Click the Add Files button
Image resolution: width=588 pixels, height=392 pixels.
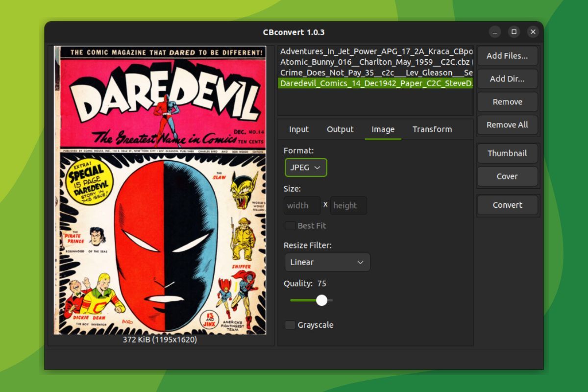pyautogui.click(x=507, y=56)
